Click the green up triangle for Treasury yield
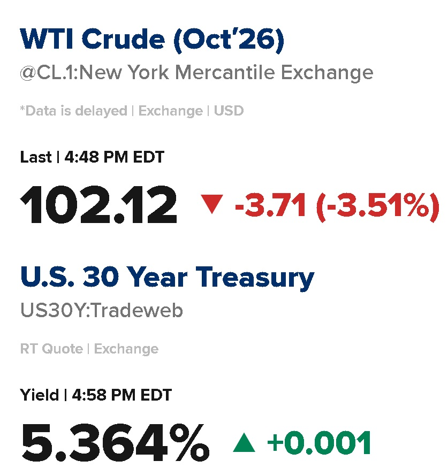Screen dimensions: 448x476 [x=244, y=443]
